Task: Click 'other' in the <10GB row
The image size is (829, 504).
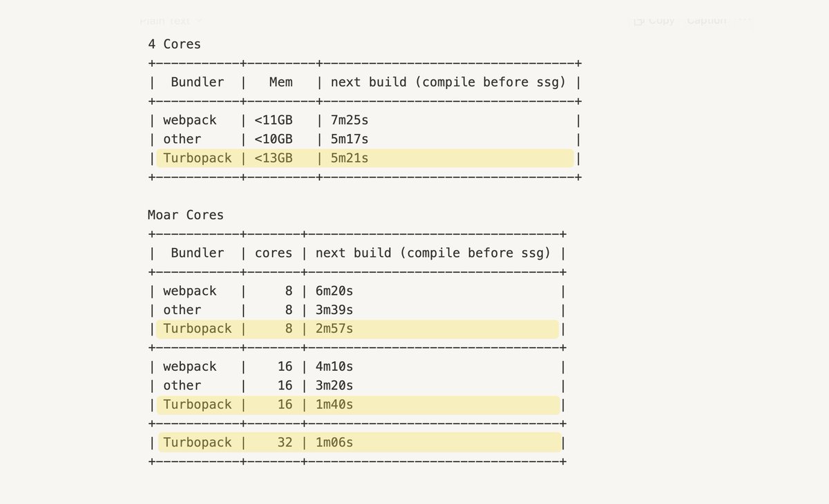Action: point(182,139)
